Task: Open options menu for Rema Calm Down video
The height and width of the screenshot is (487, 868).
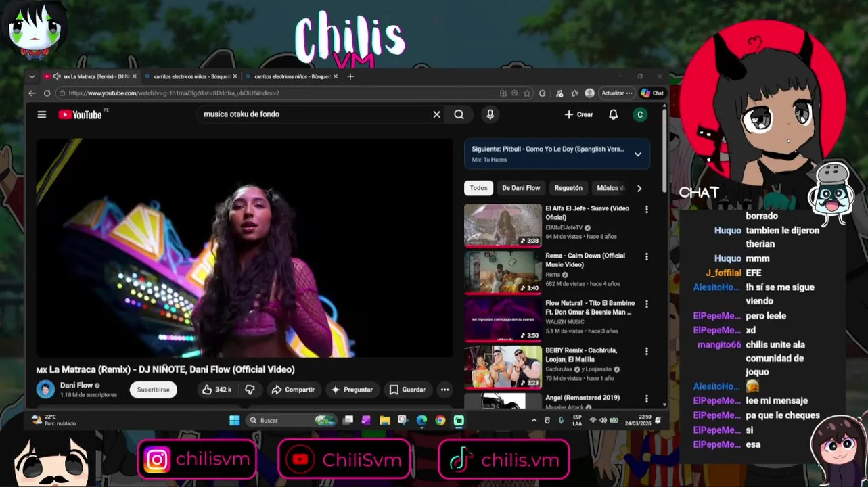Action: tap(646, 257)
